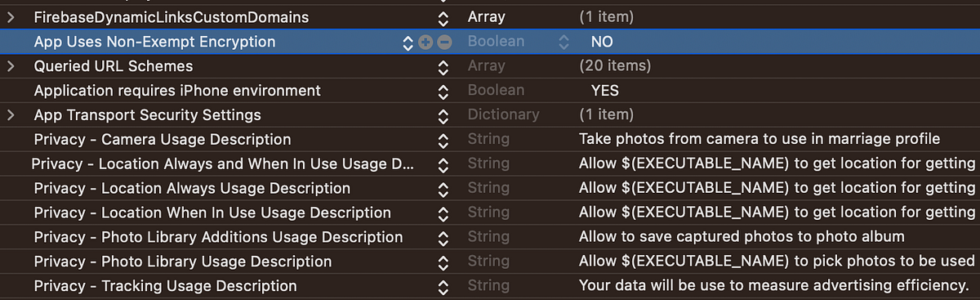Expand the Queried URL Schemes array
980x300 pixels.
[x=11, y=66]
